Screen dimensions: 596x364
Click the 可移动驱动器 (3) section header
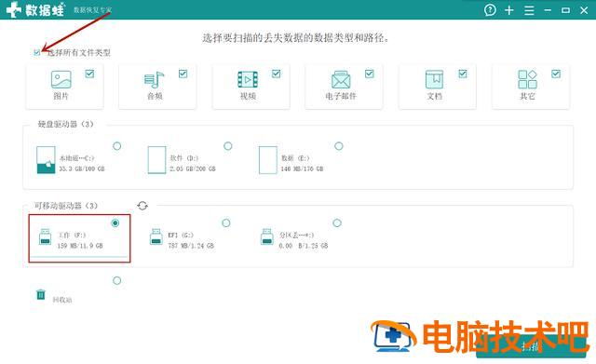tap(66, 206)
